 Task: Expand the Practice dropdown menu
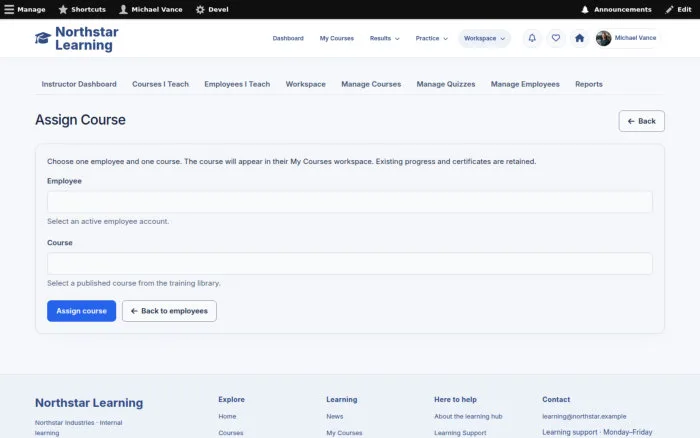point(431,38)
